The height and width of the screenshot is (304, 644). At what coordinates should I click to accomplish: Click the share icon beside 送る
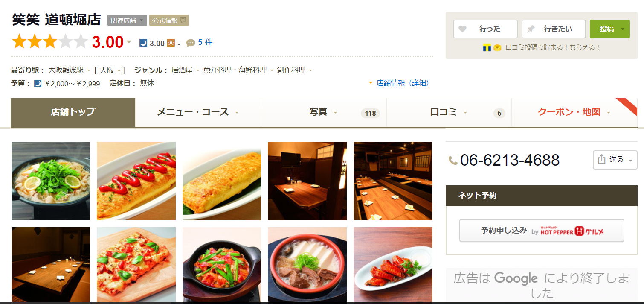click(602, 159)
